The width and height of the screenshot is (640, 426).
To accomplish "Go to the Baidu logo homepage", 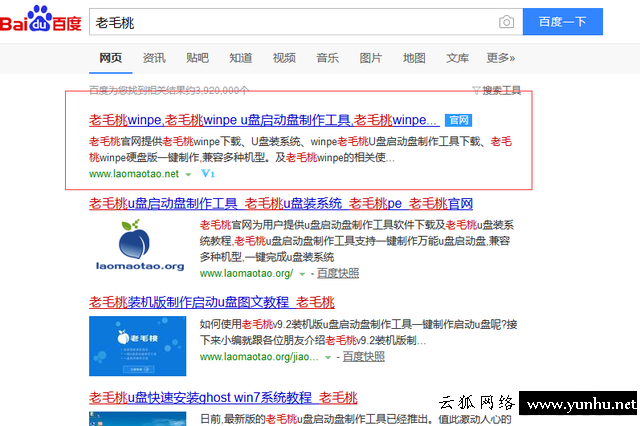I will (x=41, y=19).
